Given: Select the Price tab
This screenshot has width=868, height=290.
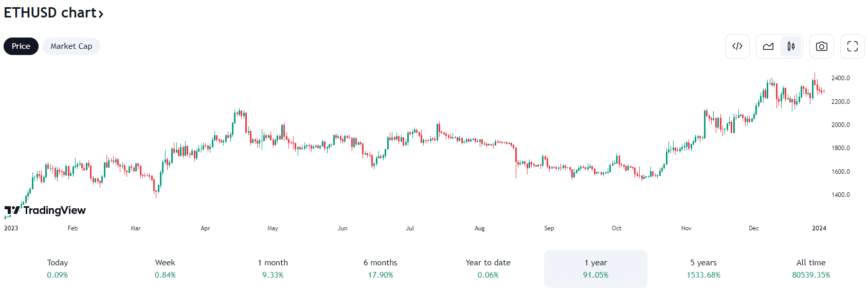Looking at the screenshot, I should [x=21, y=46].
